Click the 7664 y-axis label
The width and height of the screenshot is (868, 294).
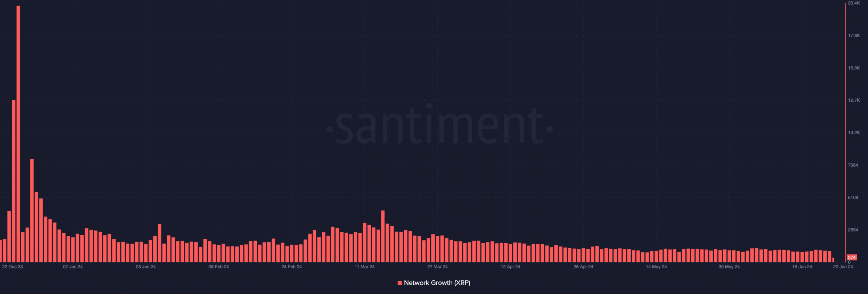[853, 165]
